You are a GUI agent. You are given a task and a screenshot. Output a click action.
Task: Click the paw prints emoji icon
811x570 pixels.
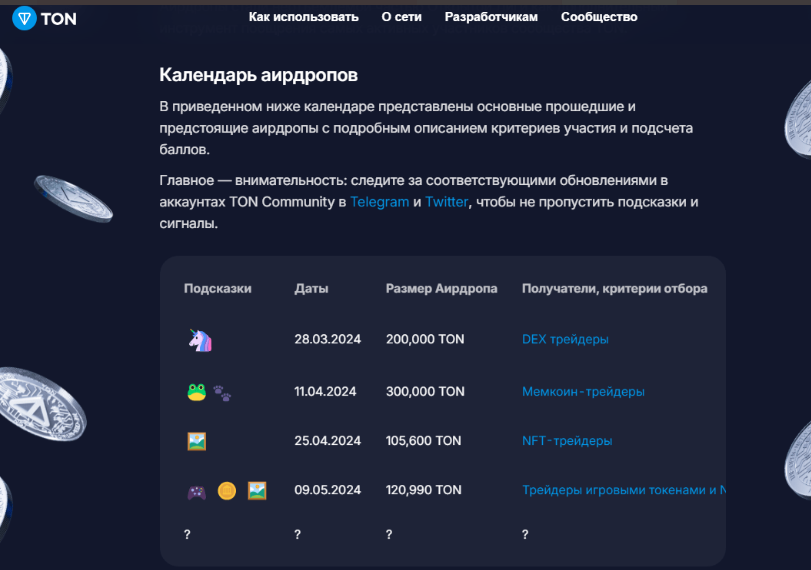(x=222, y=393)
